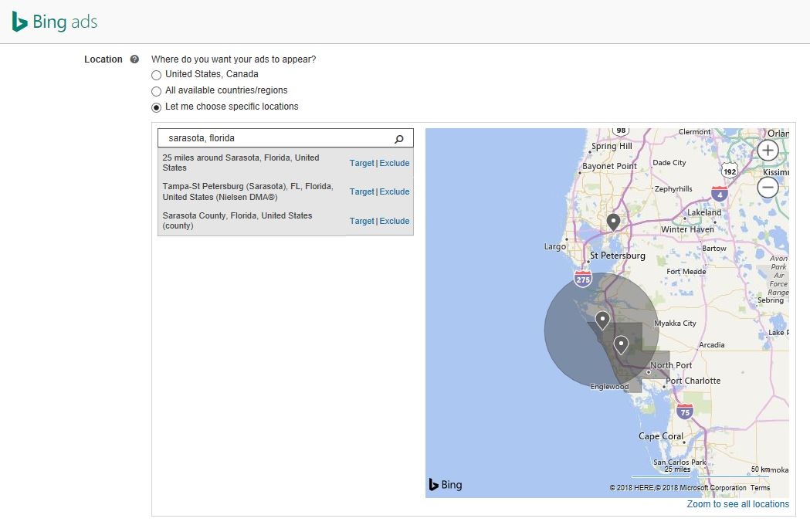Click the sarasota, florida location search field
This screenshot has height=532, width=810.
[x=286, y=138]
